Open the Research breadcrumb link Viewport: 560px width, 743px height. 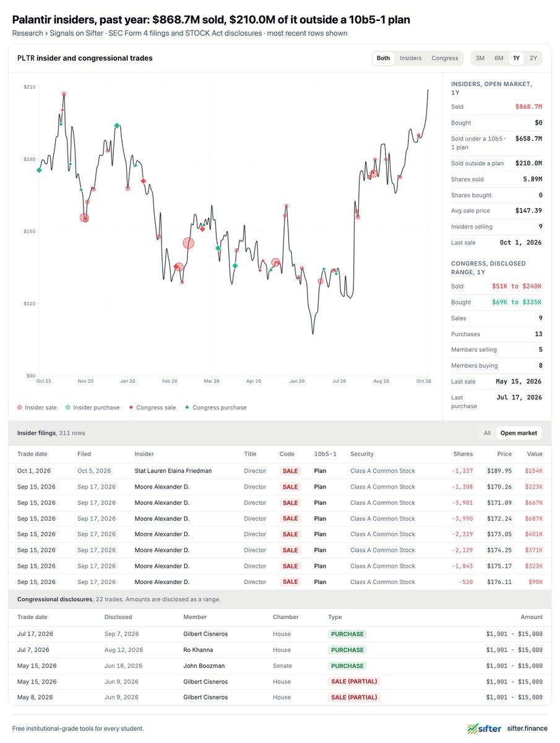coord(27,33)
